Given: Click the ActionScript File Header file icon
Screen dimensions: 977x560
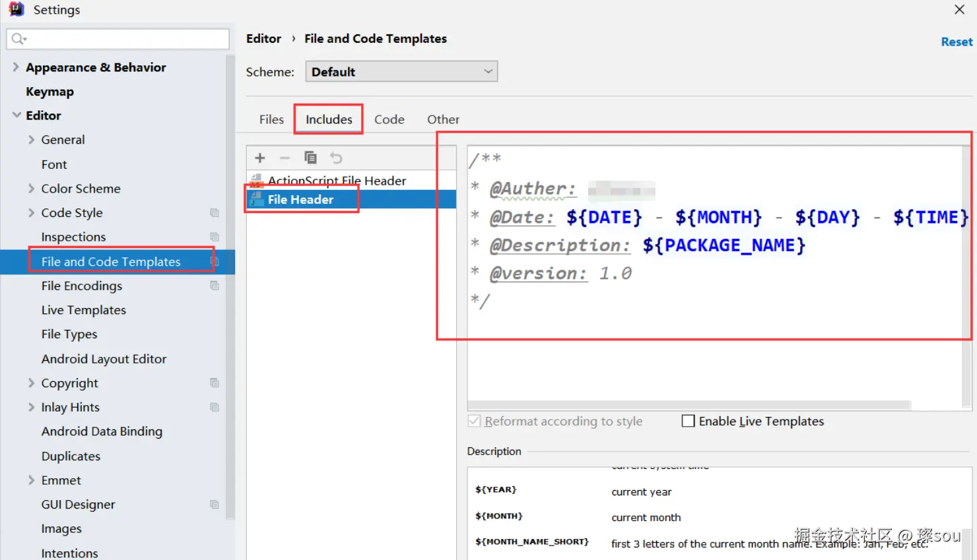Looking at the screenshot, I should click(x=257, y=181).
